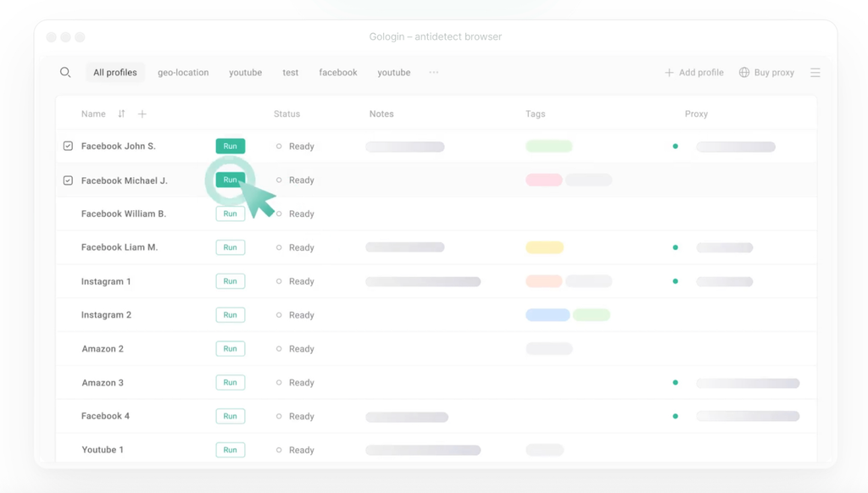Run the Facebook John S. profile
This screenshot has height=493, width=868.
point(231,146)
